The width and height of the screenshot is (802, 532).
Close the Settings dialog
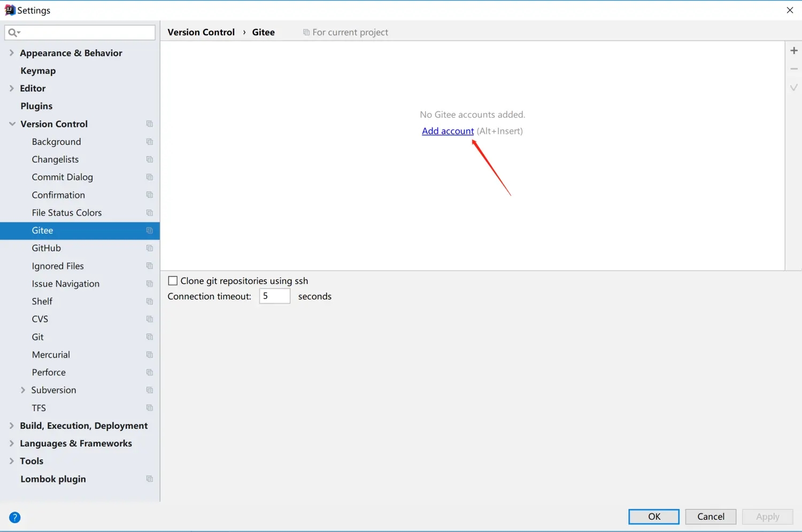pos(790,10)
